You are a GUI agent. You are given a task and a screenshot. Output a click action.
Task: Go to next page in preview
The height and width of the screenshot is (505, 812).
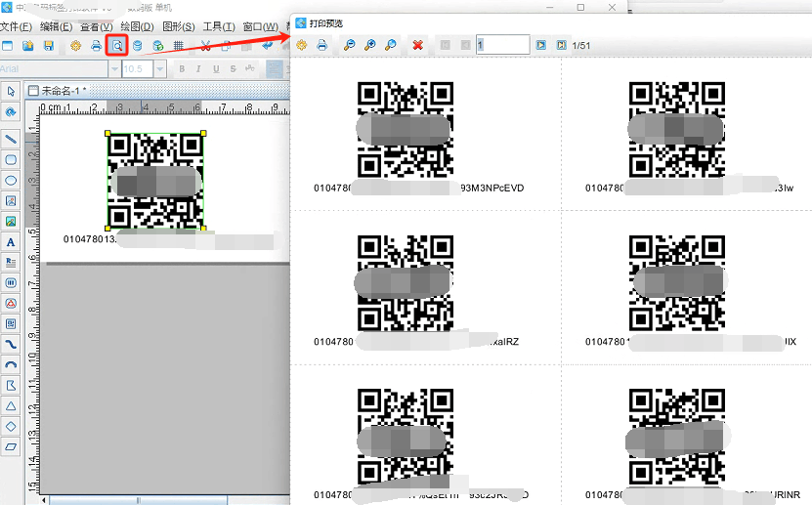pos(541,46)
